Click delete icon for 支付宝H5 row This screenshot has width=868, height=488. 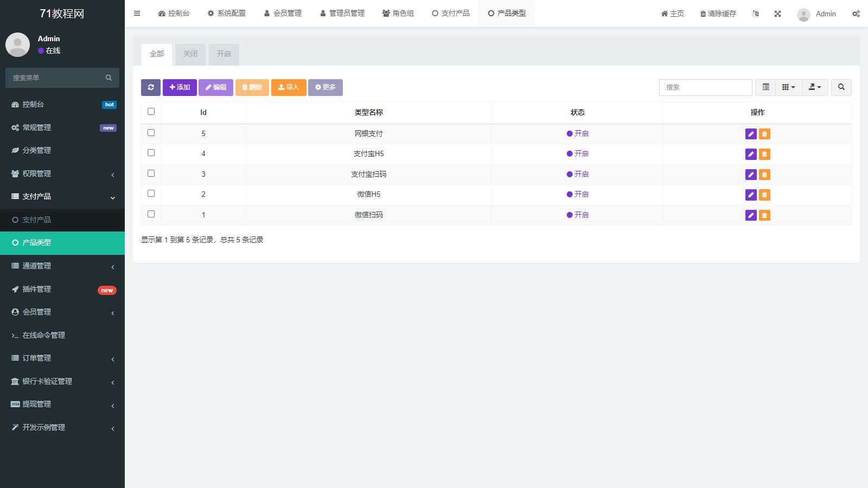coord(764,155)
